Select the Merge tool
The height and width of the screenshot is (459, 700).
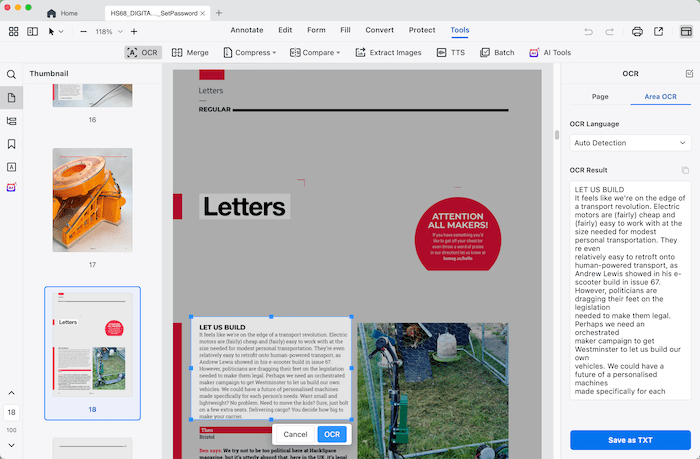click(189, 52)
